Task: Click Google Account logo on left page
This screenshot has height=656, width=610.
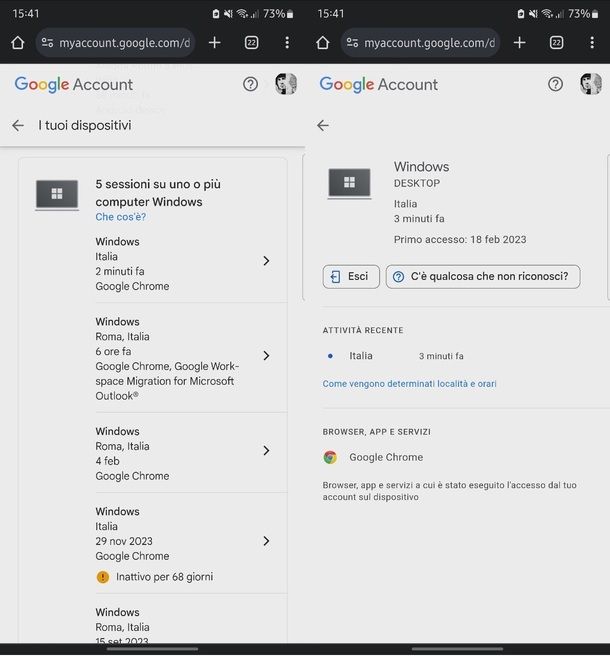Action: coord(74,85)
